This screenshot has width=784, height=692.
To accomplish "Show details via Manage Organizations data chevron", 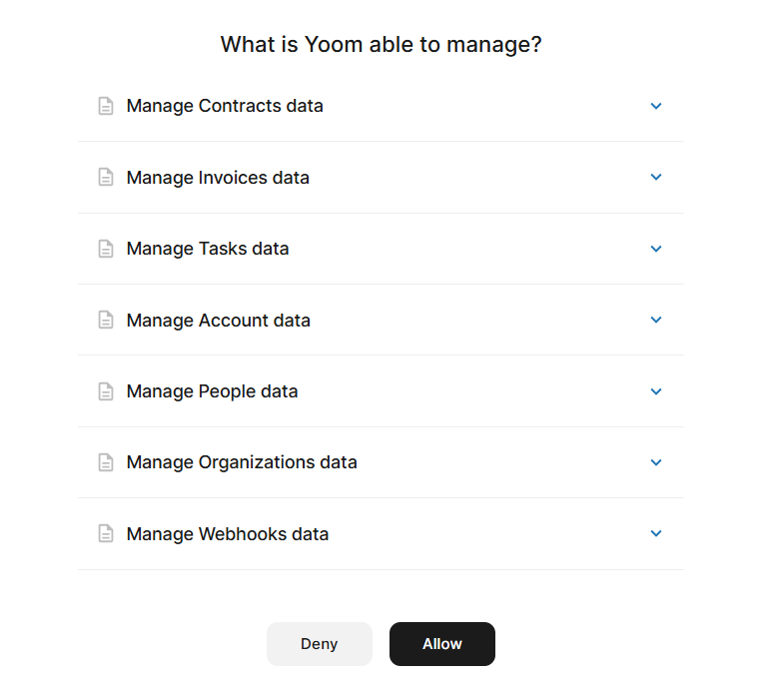I will tap(656, 462).
